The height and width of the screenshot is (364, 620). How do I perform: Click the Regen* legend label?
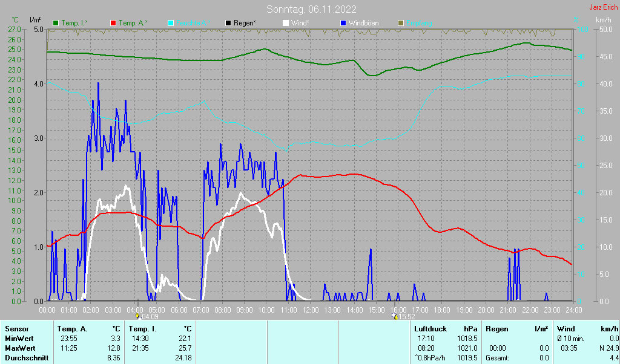pyautogui.click(x=245, y=23)
